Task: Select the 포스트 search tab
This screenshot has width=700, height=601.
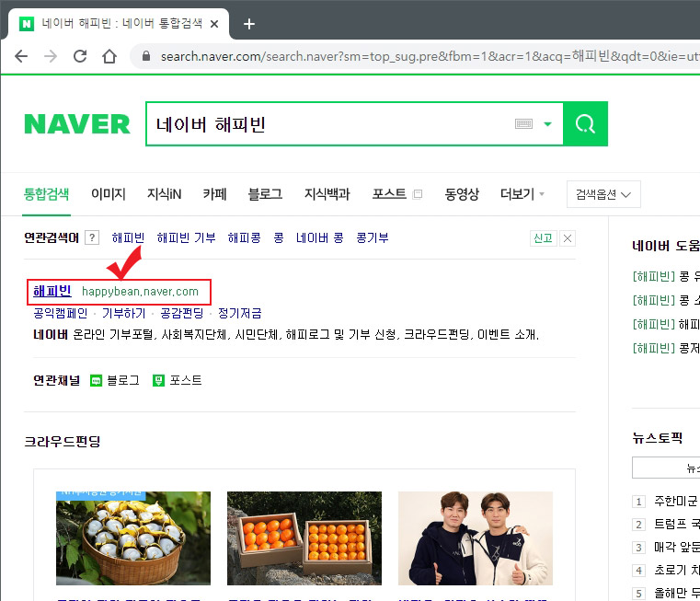Action: [x=389, y=194]
